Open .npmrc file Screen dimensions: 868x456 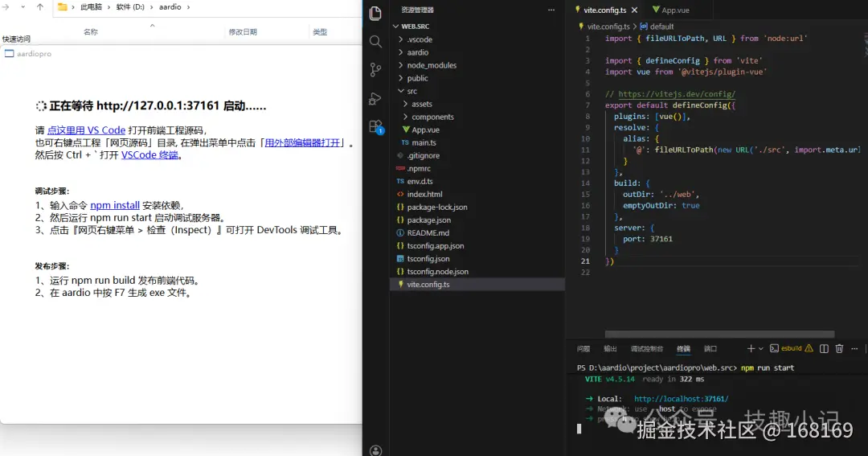(x=419, y=168)
